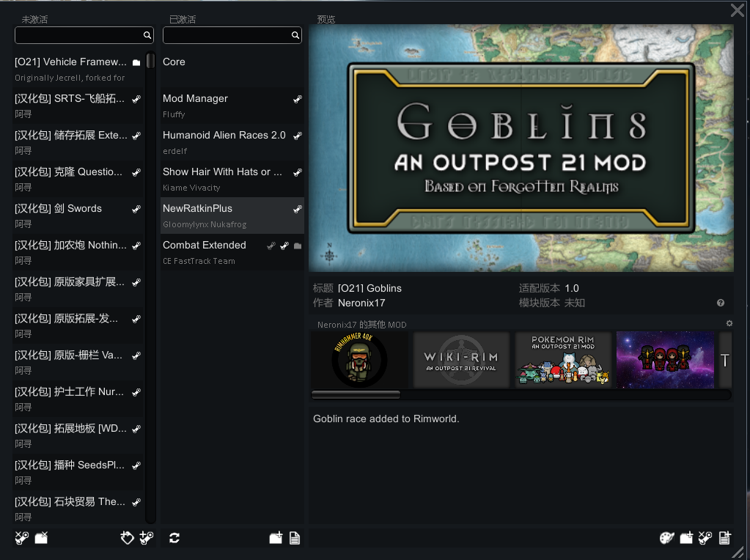
Task: Click Steam icon beside Humanoid Alien Races 2.0
Action: 298,136
